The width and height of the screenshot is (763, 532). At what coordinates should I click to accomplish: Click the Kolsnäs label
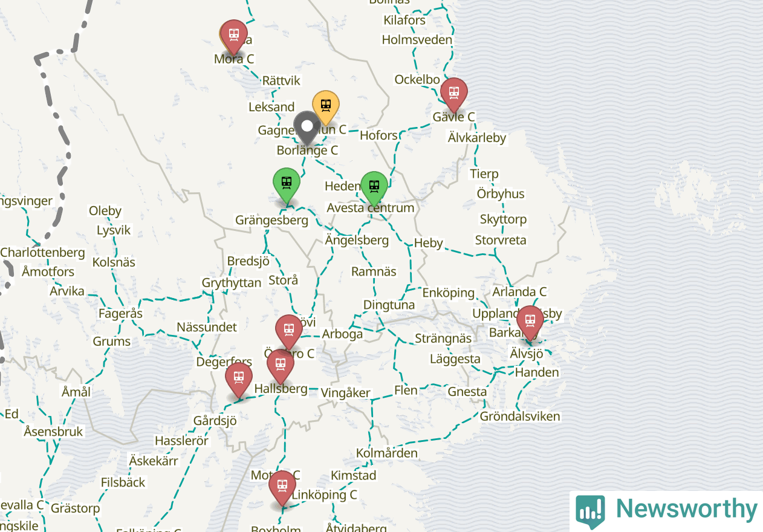[114, 262]
